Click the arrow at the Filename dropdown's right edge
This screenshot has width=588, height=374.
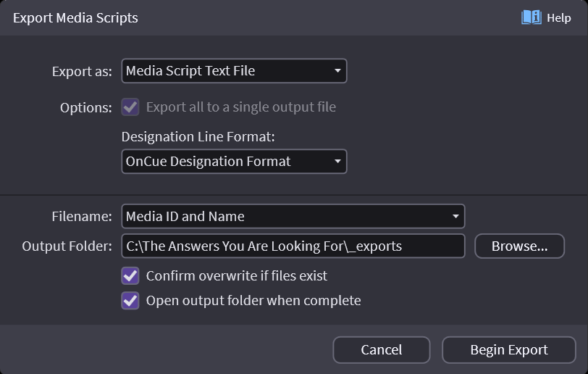(455, 216)
